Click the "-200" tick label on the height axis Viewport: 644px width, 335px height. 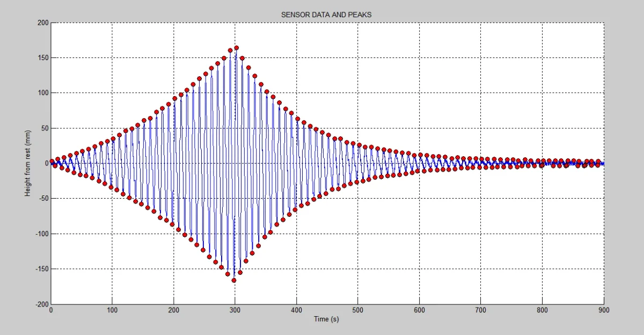pyautogui.click(x=42, y=304)
